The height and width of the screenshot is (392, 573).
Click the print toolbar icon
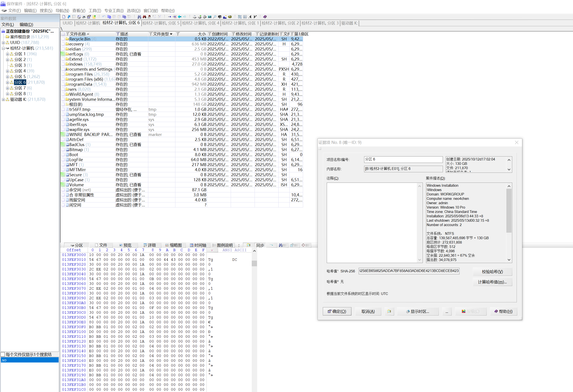84,17
